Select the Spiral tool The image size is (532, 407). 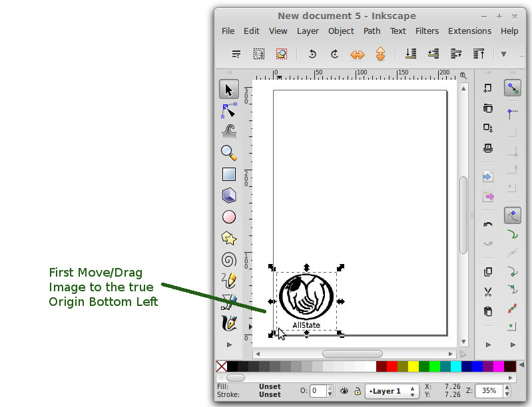pyautogui.click(x=229, y=260)
